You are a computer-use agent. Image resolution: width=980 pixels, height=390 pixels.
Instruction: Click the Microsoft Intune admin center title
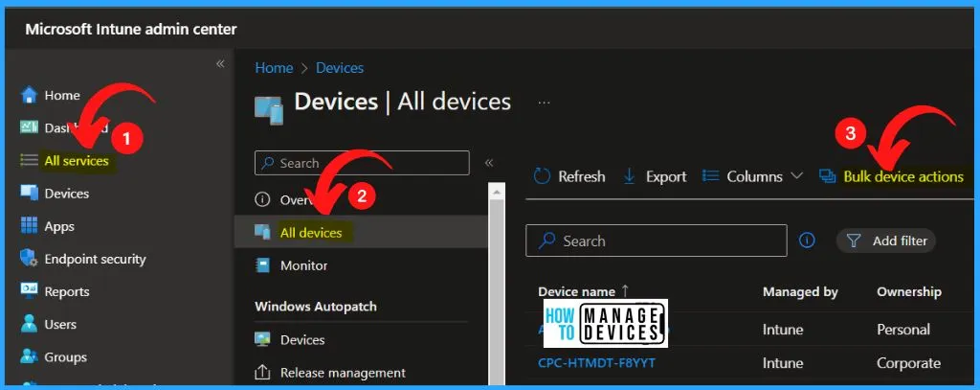pyautogui.click(x=131, y=29)
